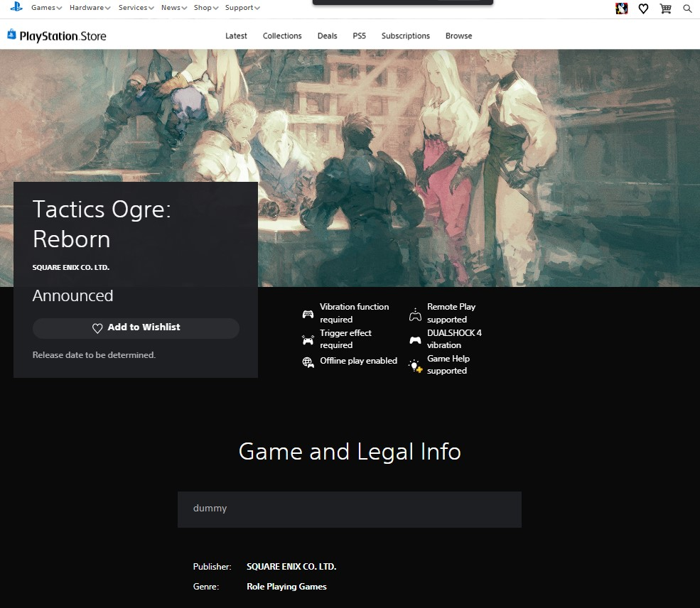
Task: Click the DUALSHOCK 4 vibration controller icon
Action: [415, 339]
